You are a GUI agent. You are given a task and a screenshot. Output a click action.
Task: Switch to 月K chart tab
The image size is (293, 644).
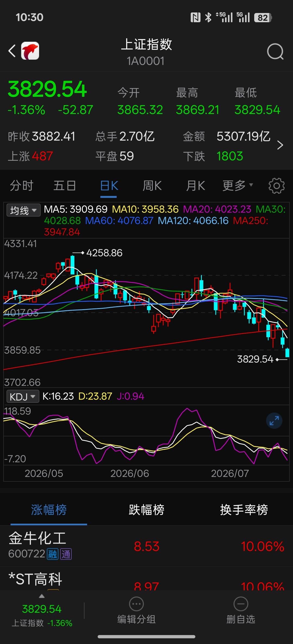point(196,186)
